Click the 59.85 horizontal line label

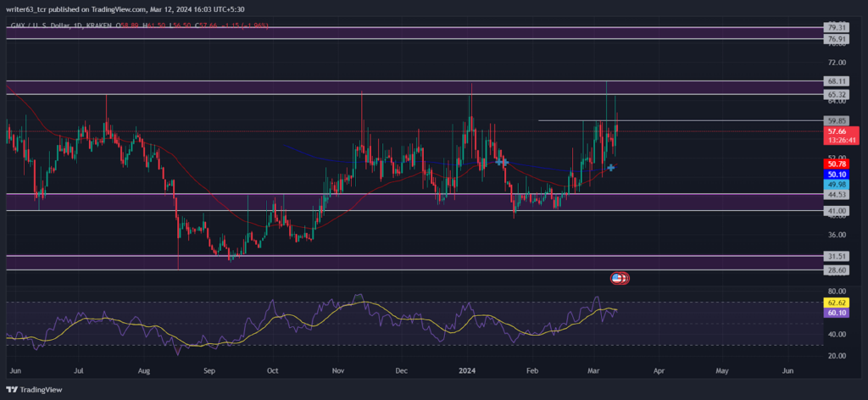tap(836, 120)
